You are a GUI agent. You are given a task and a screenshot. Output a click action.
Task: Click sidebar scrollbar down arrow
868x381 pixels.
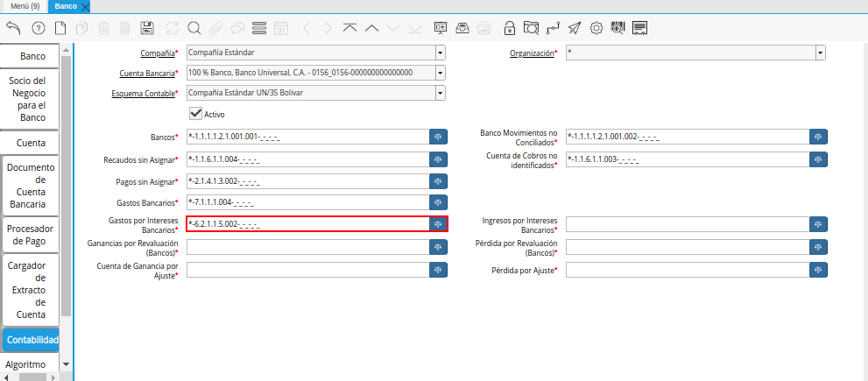[x=67, y=363]
